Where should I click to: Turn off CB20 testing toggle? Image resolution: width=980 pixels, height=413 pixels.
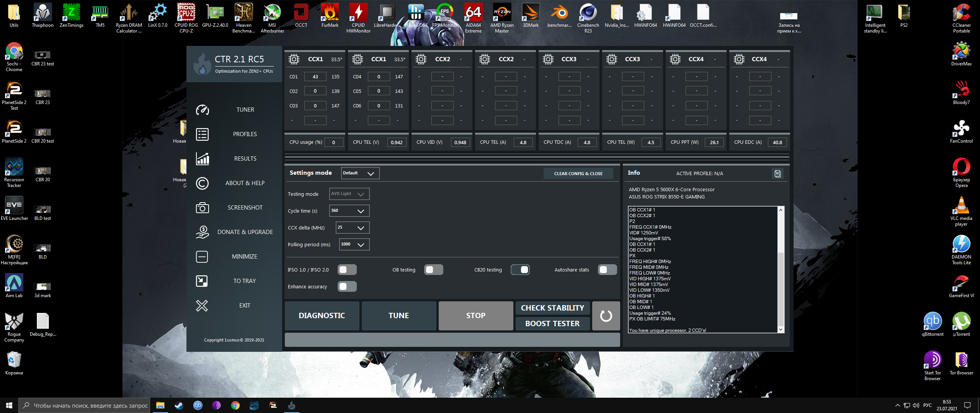coord(520,270)
